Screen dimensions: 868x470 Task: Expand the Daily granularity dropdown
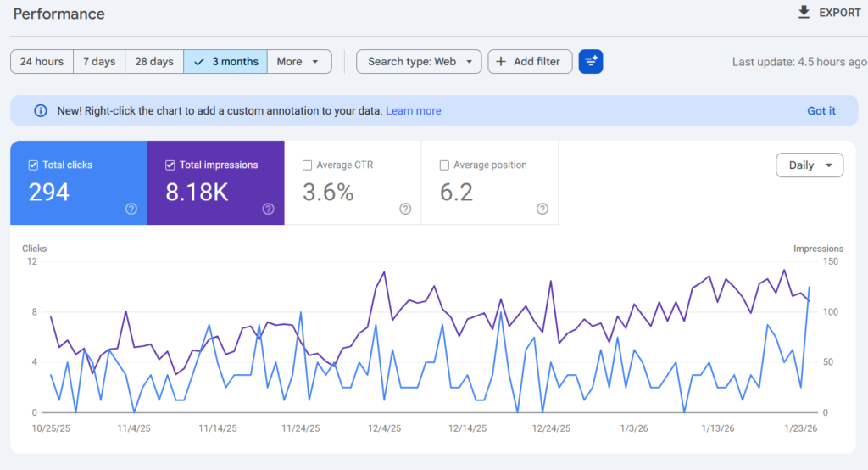click(x=810, y=165)
